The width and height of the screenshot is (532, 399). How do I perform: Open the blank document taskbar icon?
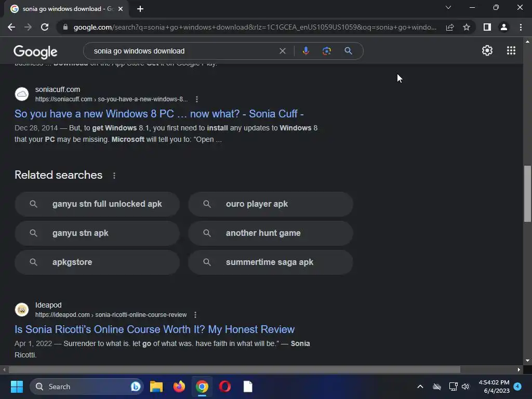pyautogui.click(x=248, y=387)
